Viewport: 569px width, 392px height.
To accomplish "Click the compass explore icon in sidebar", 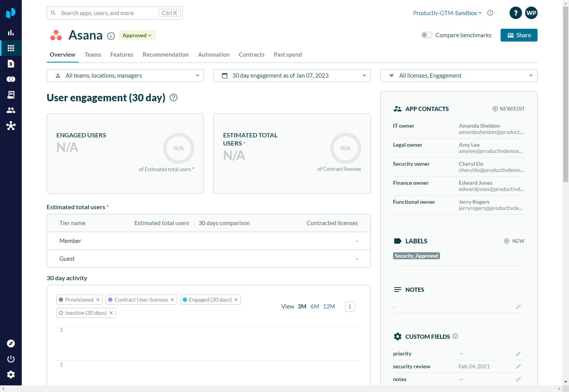I will pos(11,343).
